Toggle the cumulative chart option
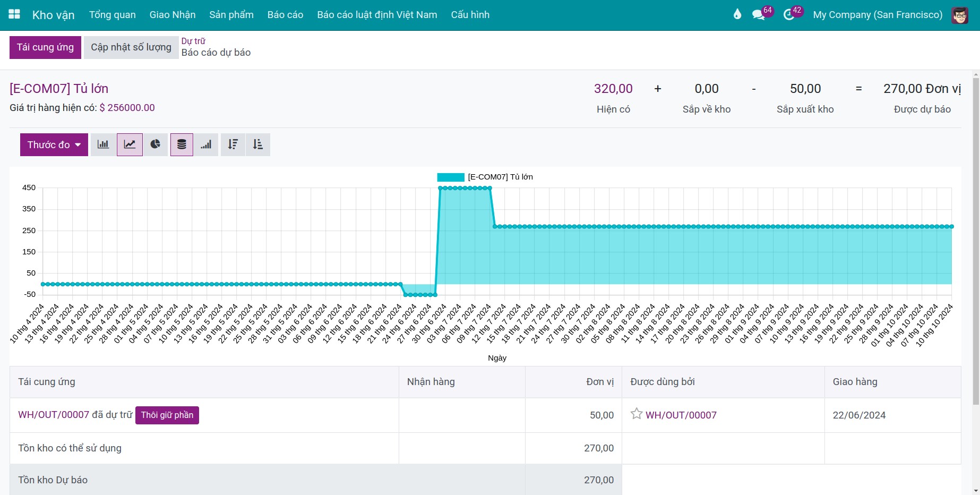This screenshot has height=495, width=980. [x=206, y=144]
